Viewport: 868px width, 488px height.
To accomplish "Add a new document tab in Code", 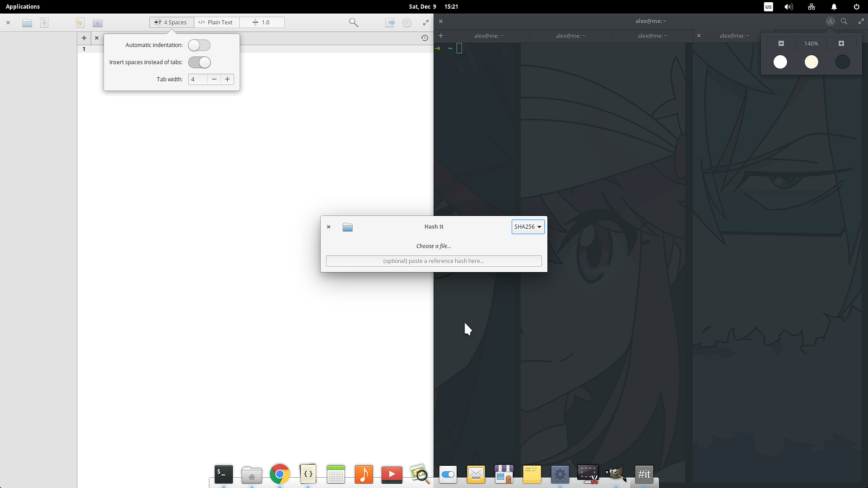I will coord(84,38).
